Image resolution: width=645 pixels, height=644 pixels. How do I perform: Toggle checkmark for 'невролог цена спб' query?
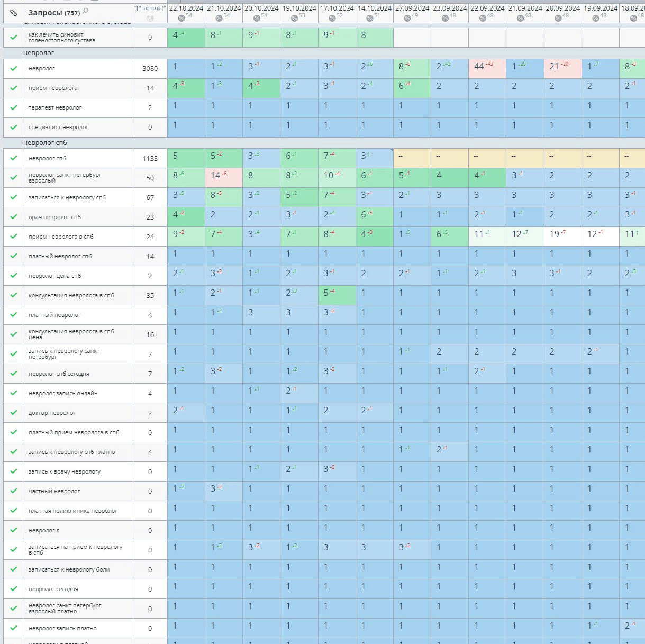click(14, 276)
